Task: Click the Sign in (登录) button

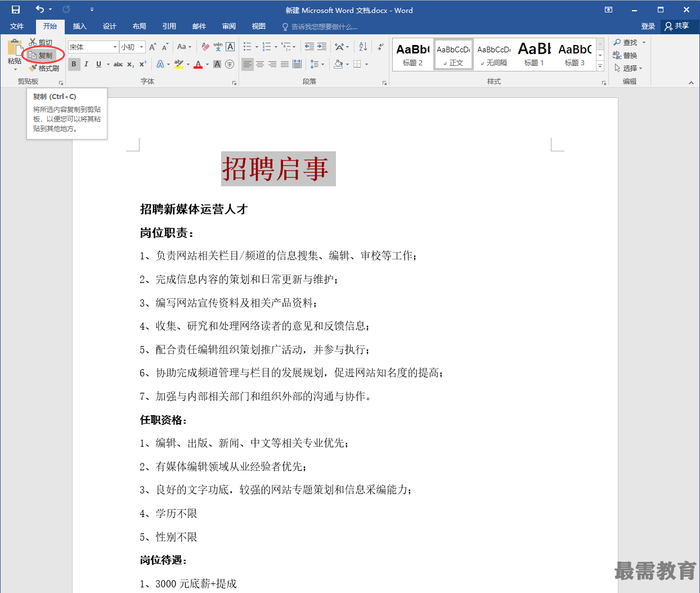Action: click(x=648, y=26)
